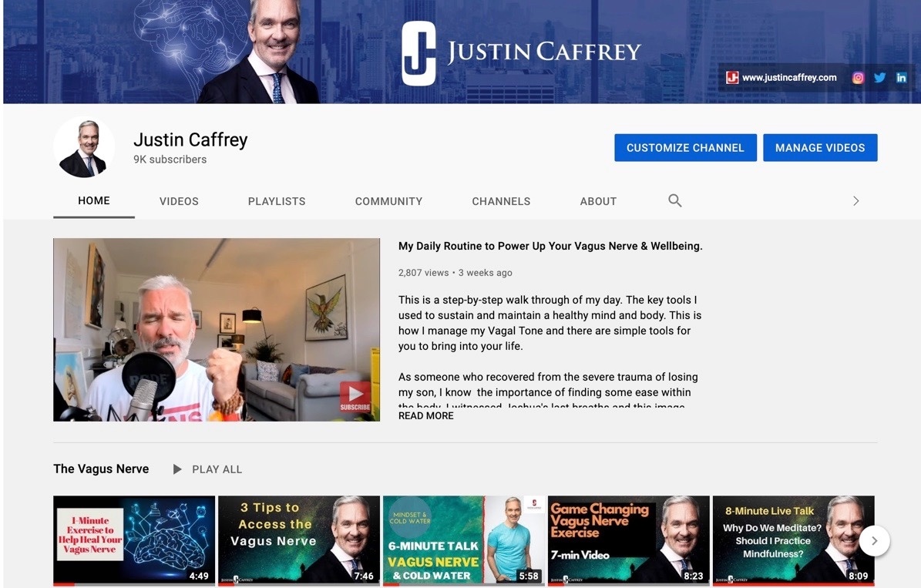Screen dimensions: 921x588
Task: Open the ABOUT tab
Action: point(598,201)
